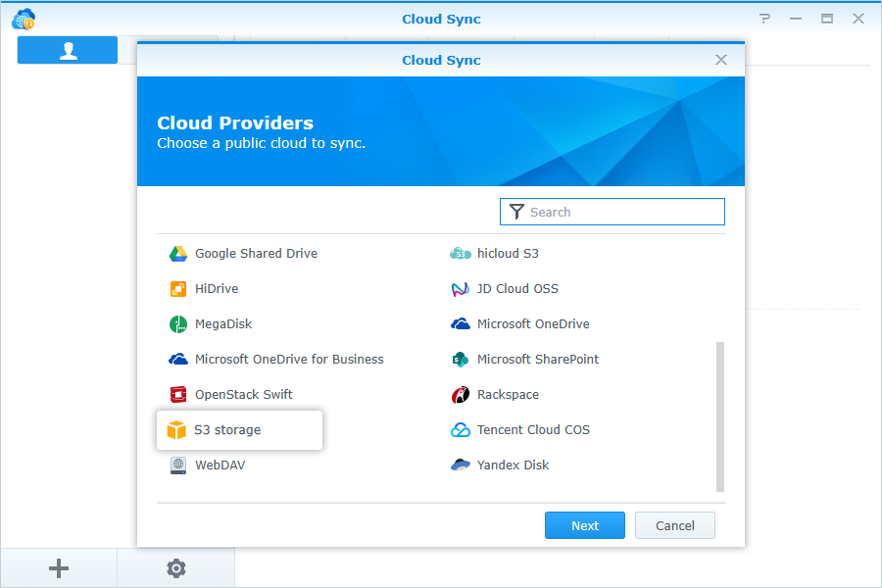Select S3 storage text
The image size is (882, 588).
click(x=227, y=430)
